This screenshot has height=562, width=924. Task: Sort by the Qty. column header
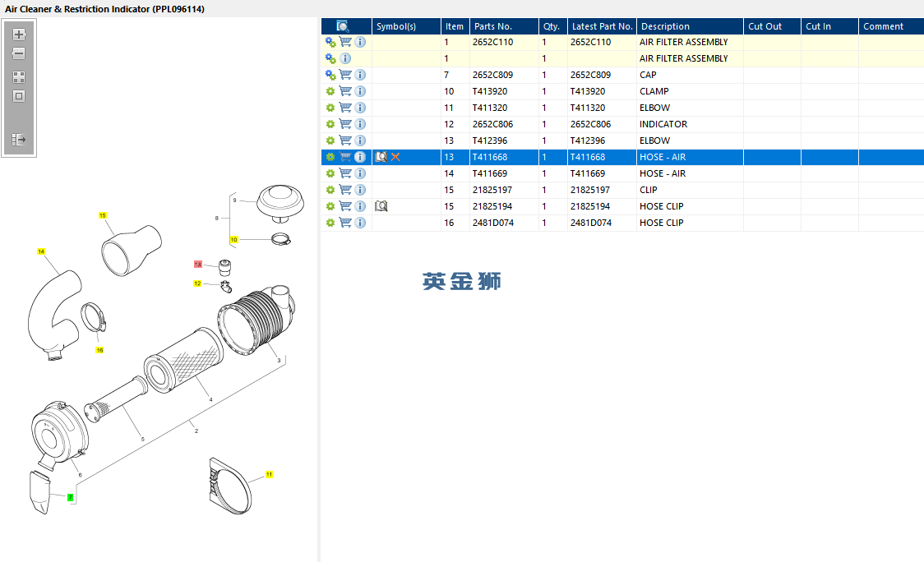pos(552,26)
